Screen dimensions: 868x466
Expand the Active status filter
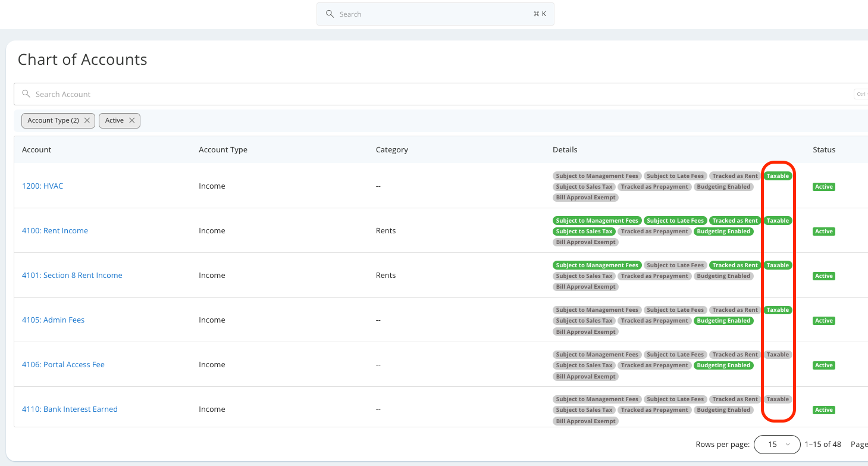(115, 120)
